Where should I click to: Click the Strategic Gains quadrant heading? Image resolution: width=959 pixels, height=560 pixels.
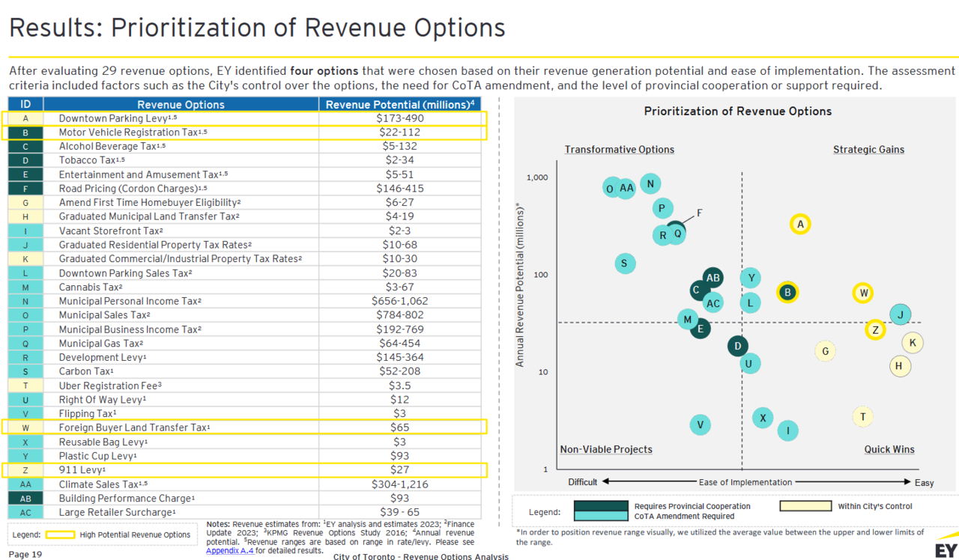pos(868,150)
